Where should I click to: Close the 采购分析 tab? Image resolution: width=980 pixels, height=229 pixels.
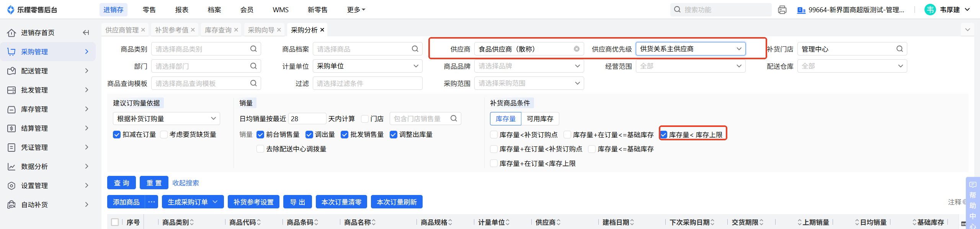(x=322, y=30)
